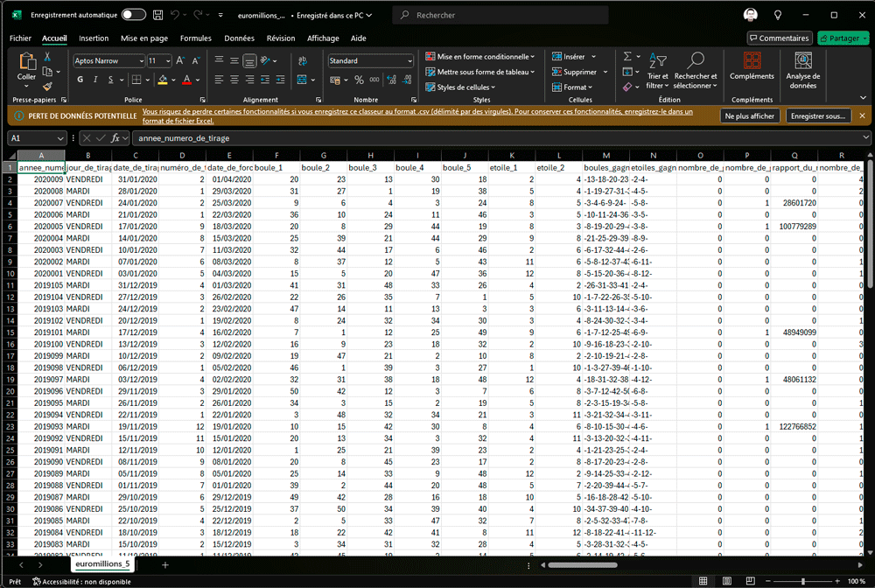Image resolution: width=875 pixels, height=588 pixels.
Task: Click the AutoSum sigma icon
Action: click(x=627, y=56)
